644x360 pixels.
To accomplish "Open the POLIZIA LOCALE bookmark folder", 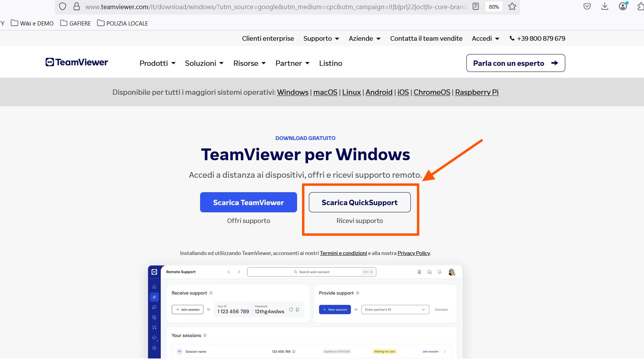I will coord(122,23).
